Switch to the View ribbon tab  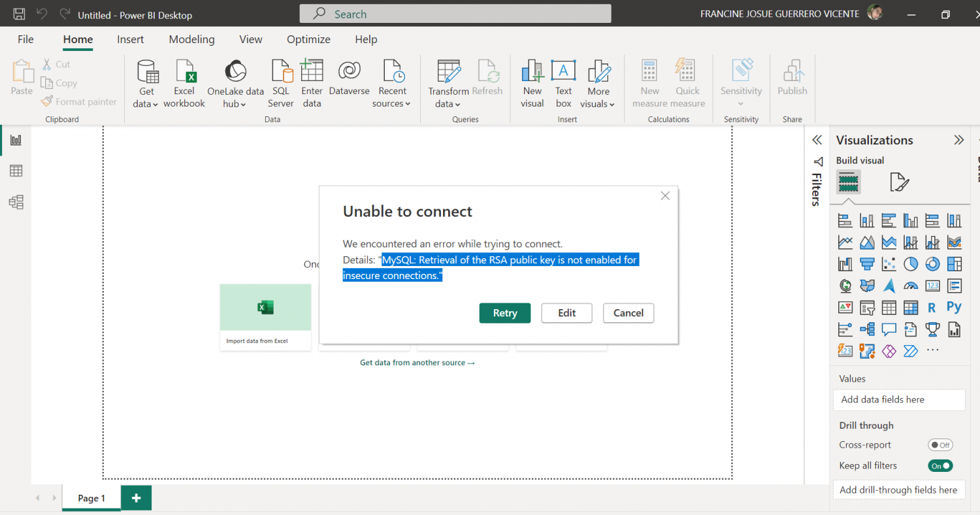251,39
